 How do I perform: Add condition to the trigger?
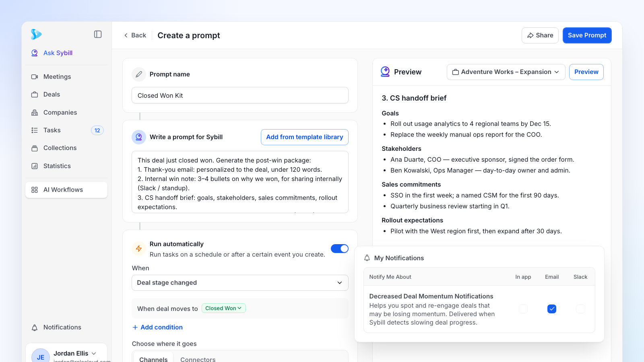point(157,327)
